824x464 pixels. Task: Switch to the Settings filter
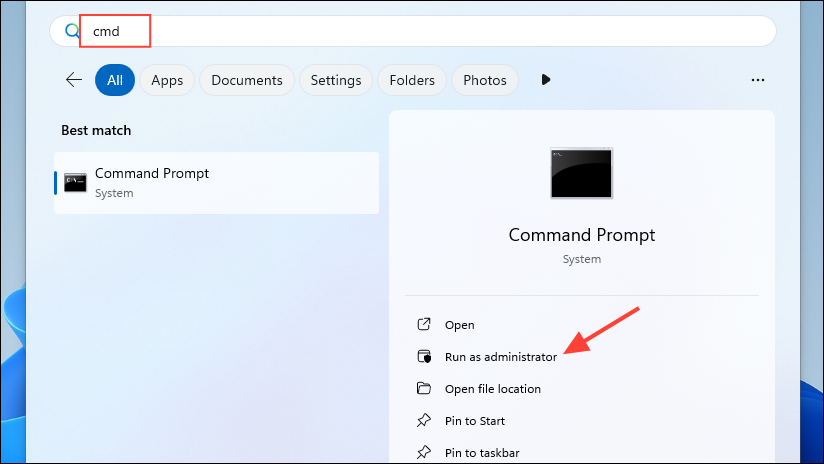pyautogui.click(x=336, y=80)
